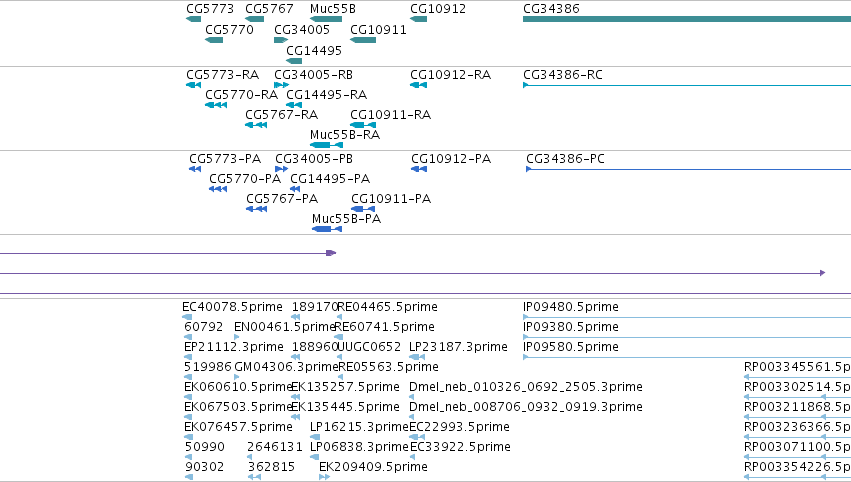The height and width of the screenshot is (482, 851).
Task: Click transcript Muc55B-RA
Action: point(345,135)
